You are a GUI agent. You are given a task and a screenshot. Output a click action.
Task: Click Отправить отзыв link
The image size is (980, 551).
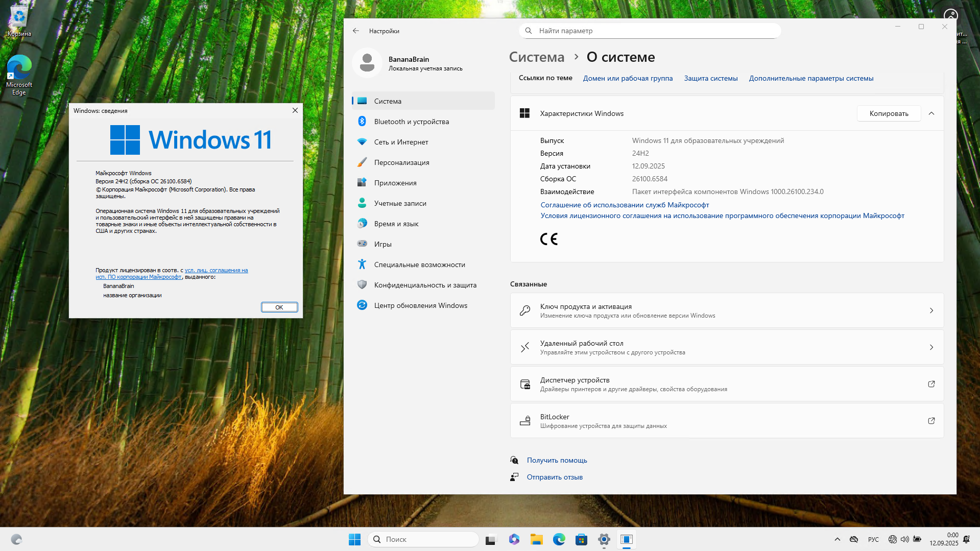coord(555,477)
